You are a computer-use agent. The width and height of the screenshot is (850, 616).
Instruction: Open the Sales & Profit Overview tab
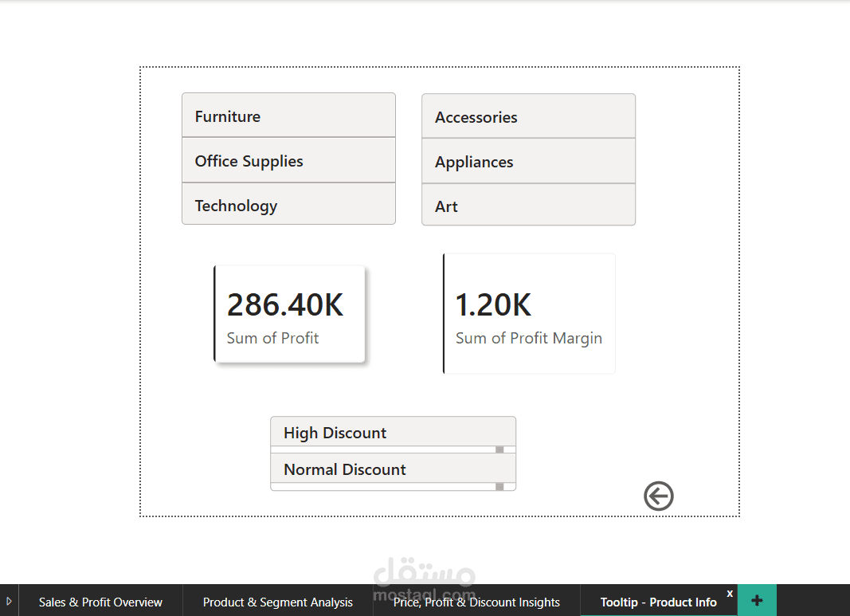click(x=100, y=602)
